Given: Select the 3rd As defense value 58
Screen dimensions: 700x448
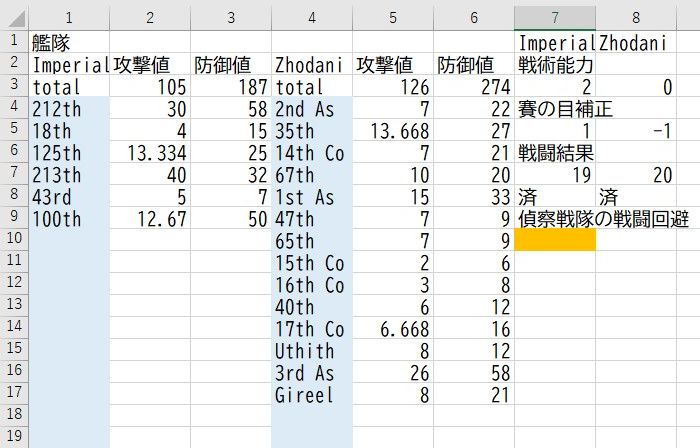Looking at the screenshot, I should (x=474, y=371).
